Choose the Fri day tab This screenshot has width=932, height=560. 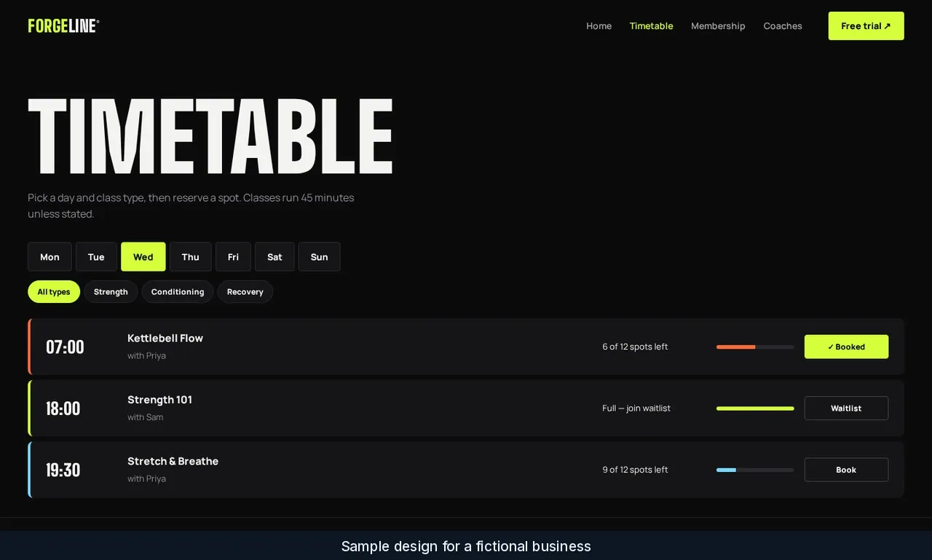(x=233, y=256)
